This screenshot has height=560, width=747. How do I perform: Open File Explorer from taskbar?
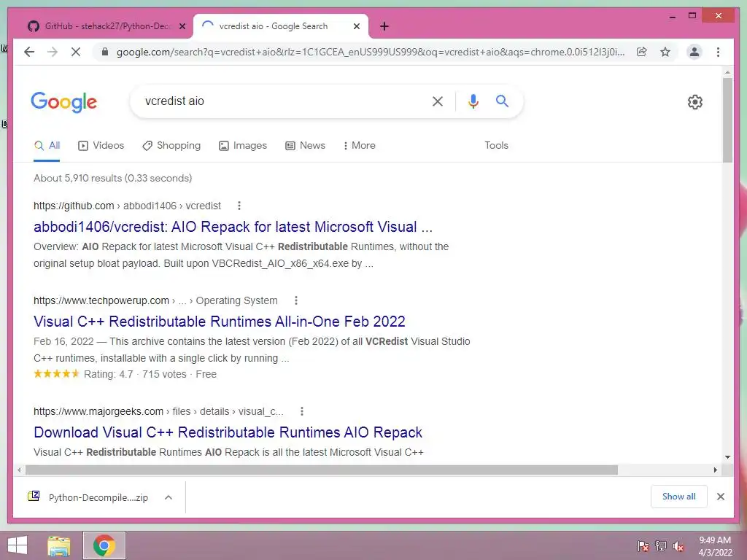(58, 545)
